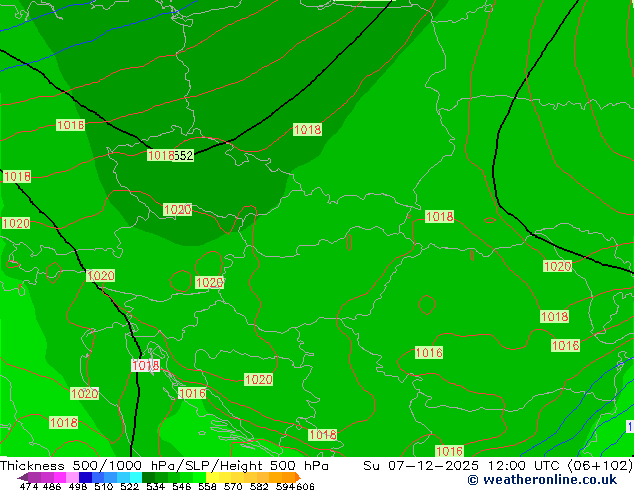Click the '534' legend value
Image resolution: width=634 pixels, height=490 pixels.
point(155,486)
